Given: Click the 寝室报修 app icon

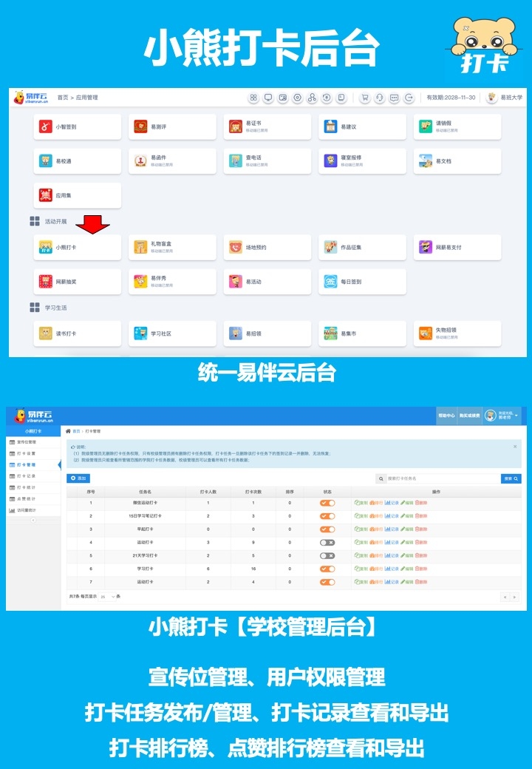Looking at the screenshot, I should tap(330, 161).
